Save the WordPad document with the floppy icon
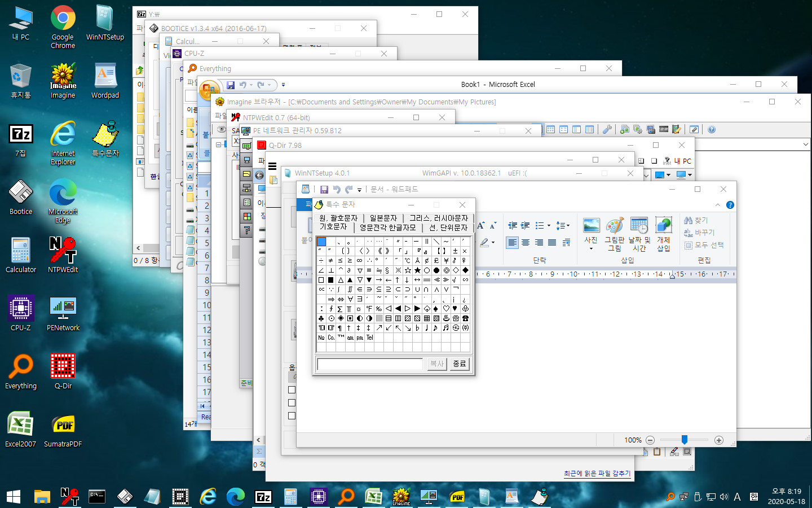The width and height of the screenshot is (812, 508). tap(324, 190)
